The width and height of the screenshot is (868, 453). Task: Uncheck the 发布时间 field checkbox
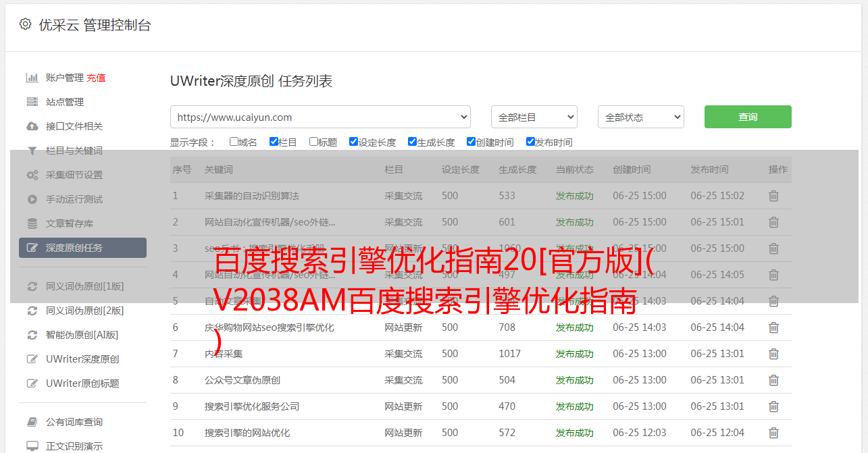click(530, 142)
